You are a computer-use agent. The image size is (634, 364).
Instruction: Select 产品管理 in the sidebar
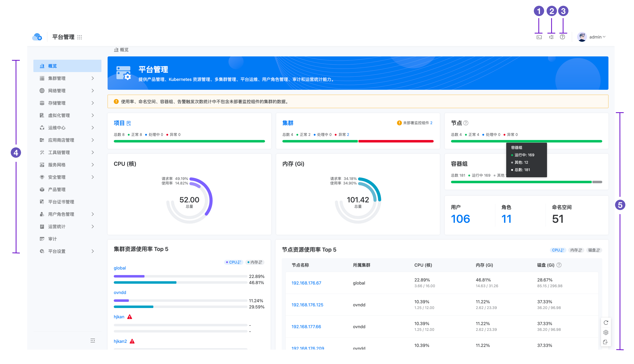[x=57, y=189]
